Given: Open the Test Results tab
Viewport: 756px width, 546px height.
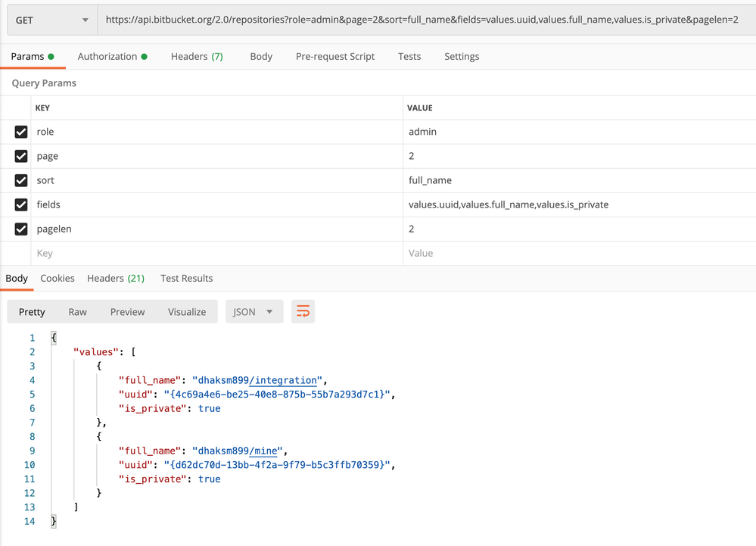Looking at the screenshot, I should coord(187,279).
